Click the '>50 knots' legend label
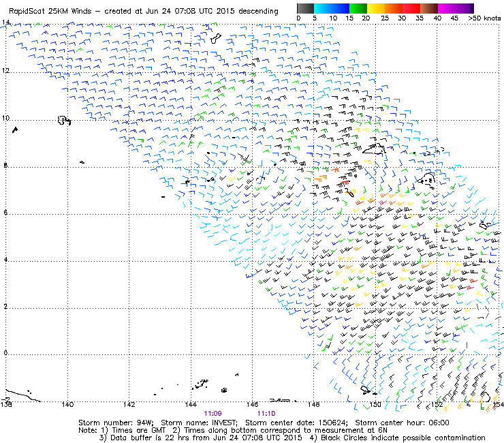This screenshot has width=504, height=443. [x=484, y=18]
